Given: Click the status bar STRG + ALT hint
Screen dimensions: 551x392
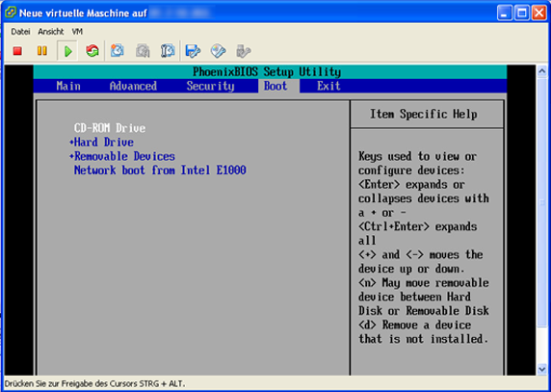Looking at the screenshot, I should (94, 384).
